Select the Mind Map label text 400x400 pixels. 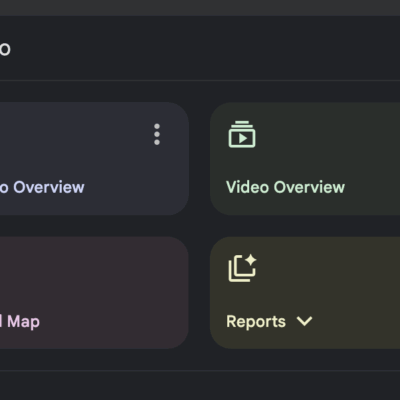pyautogui.click(x=20, y=322)
